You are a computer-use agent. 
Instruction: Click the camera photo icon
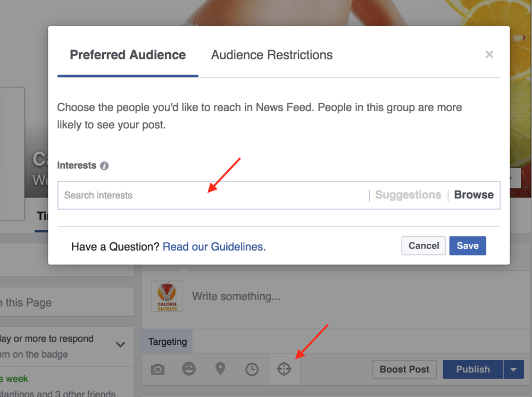(x=157, y=369)
